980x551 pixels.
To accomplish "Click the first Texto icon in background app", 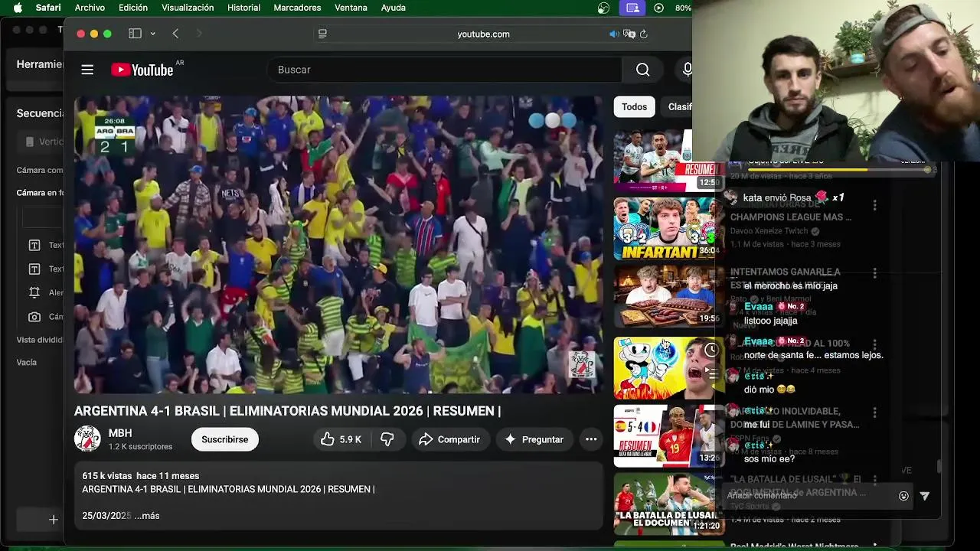I will point(34,245).
